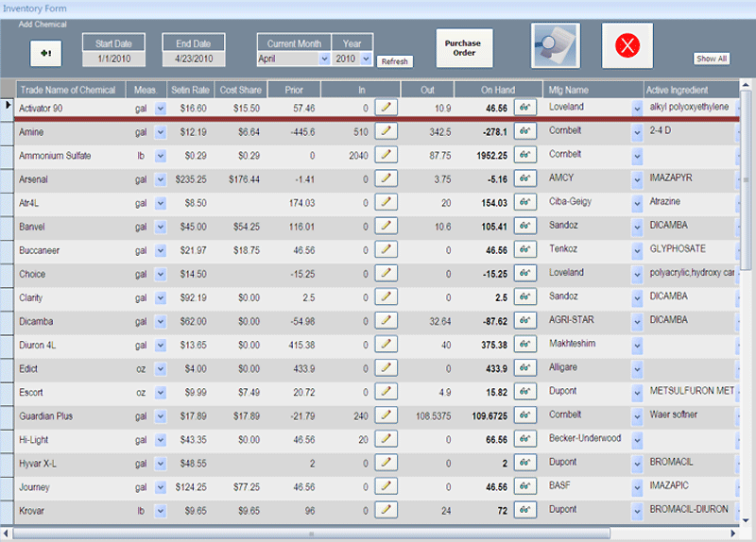Click binoculars icon for Diuron 4L
The image size is (756, 542).
pyautogui.click(x=525, y=344)
